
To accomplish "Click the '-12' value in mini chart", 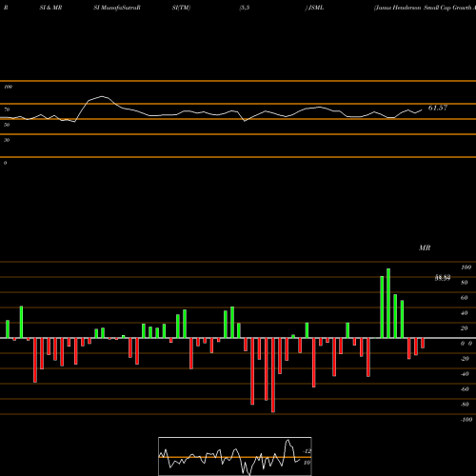I will [307, 451].
